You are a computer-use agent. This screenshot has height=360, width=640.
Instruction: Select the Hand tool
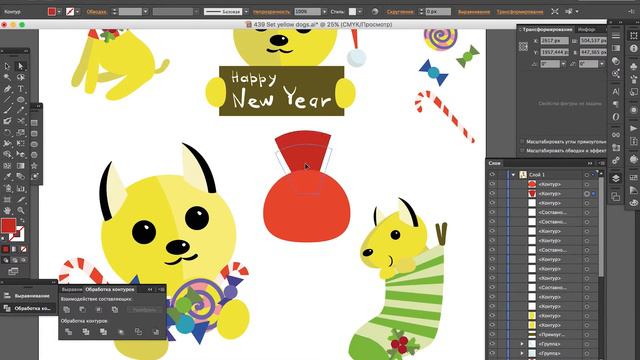pos(7,211)
